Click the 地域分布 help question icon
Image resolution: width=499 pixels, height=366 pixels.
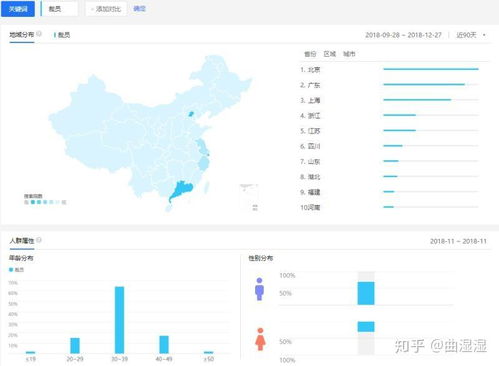[39, 34]
